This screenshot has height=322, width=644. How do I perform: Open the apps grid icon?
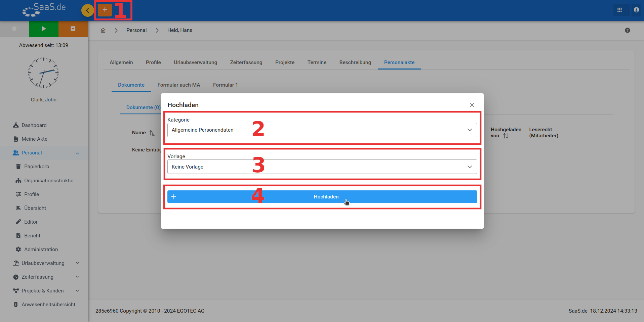point(619,10)
